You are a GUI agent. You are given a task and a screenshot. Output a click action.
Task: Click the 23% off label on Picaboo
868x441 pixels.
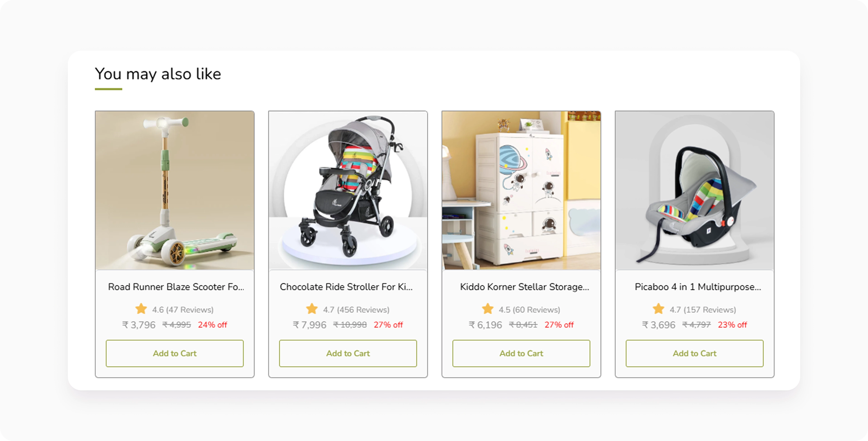tap(732, 325)
